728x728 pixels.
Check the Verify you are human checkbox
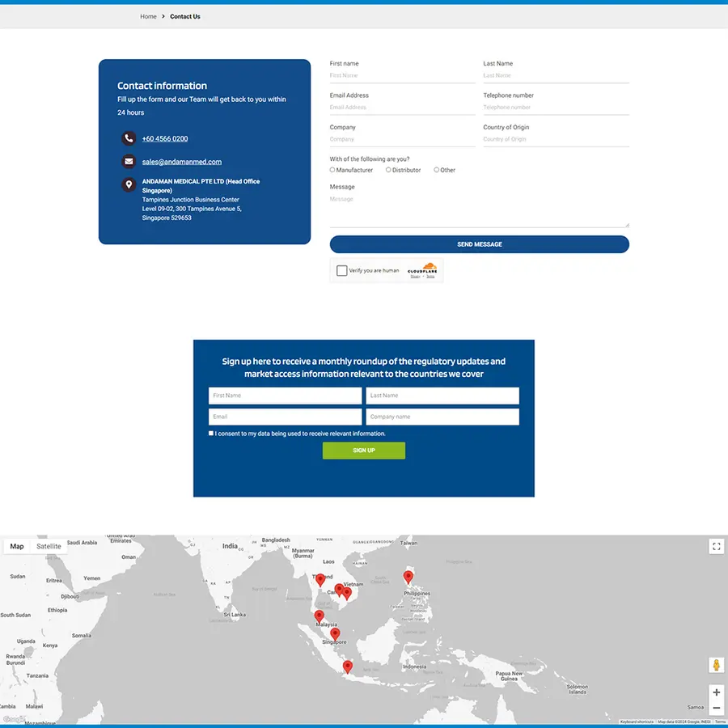[x=342, y=270]
